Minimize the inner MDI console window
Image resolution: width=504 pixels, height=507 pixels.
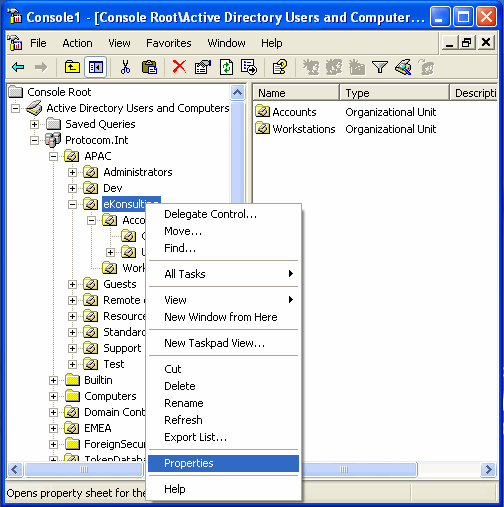pyautogui.click(x=450, y=43)
